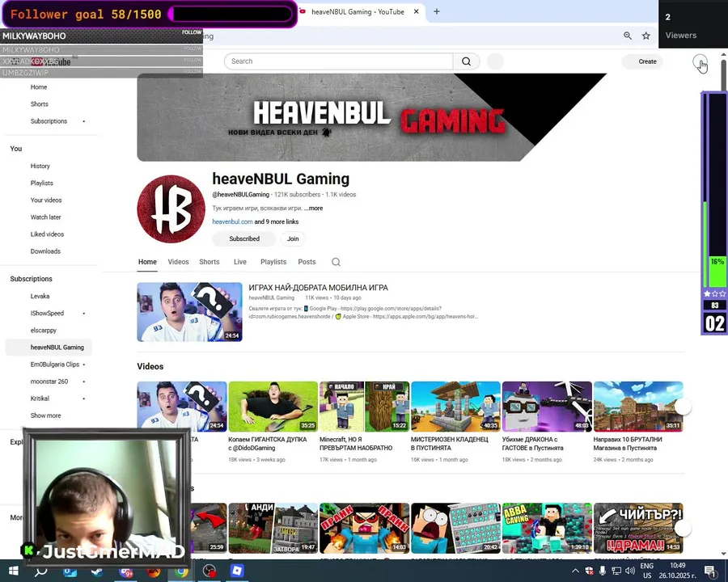
Task: Open the Create menu button
Action: (643, 61)
